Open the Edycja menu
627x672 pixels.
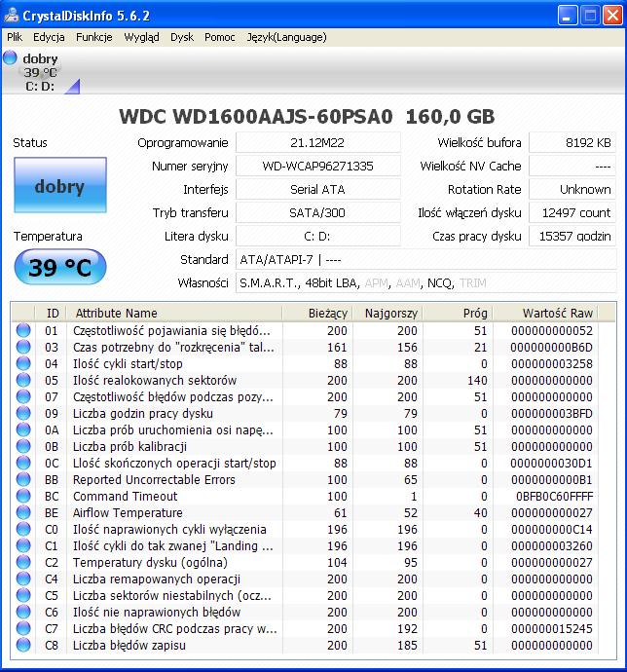click(x=49, y=37)
